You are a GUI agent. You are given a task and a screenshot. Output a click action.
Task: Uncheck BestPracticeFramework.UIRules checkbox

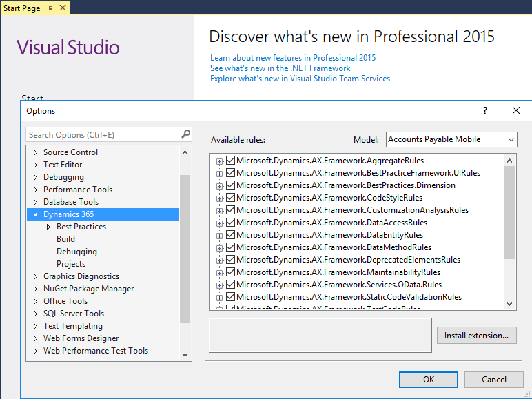click(x=230, y=173)
